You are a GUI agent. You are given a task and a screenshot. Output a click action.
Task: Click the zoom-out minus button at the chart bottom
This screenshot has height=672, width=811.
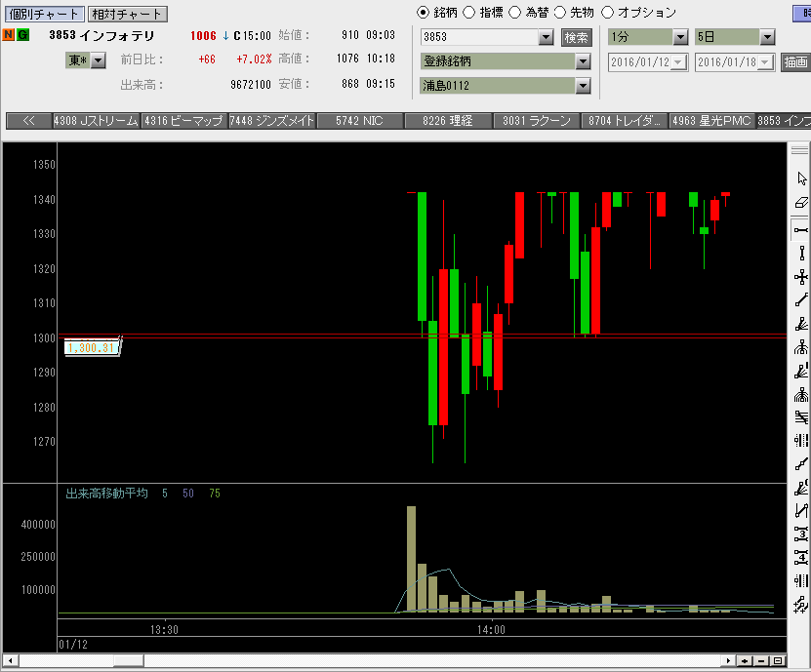761,660
